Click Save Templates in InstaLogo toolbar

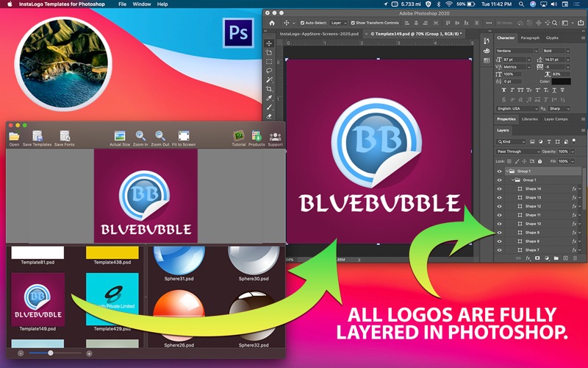tap(37, 138)
